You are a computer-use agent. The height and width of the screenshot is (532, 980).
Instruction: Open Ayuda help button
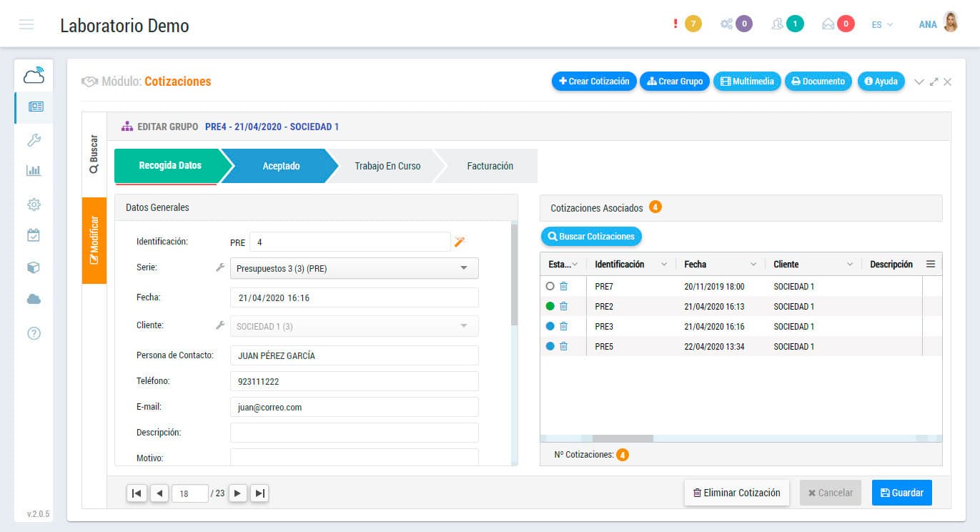pos(881,82)
